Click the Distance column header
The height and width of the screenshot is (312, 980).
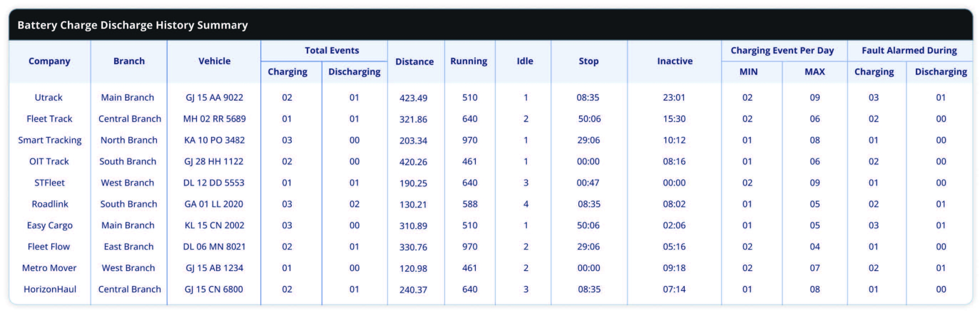point(414,62)
